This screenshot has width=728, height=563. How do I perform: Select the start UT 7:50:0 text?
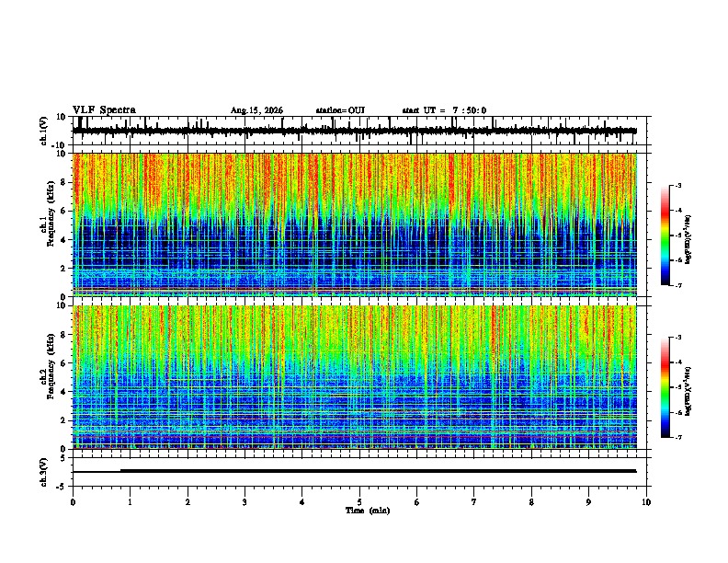pyautogui.click(x=444, y=110)
